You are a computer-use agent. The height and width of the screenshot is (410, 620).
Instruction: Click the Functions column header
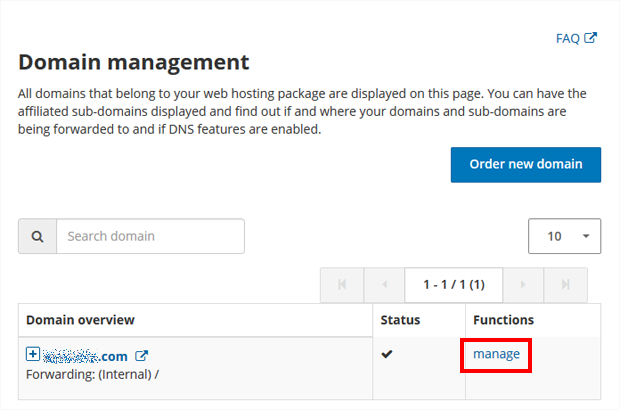click(503, 320)
